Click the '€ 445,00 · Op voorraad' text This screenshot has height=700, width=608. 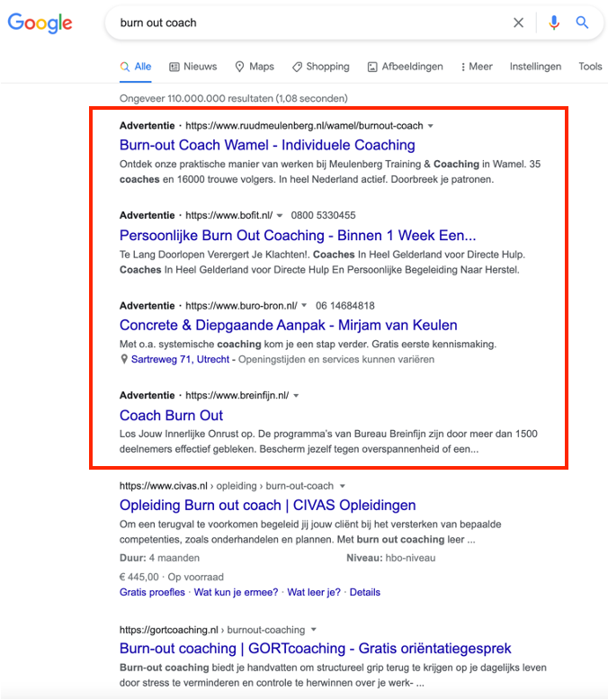point(172,577)
